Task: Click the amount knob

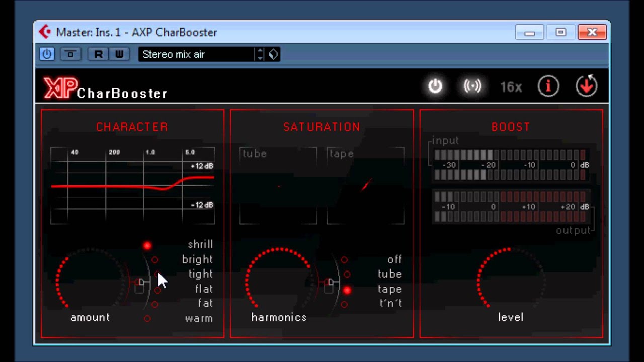Action: [91, 279]
